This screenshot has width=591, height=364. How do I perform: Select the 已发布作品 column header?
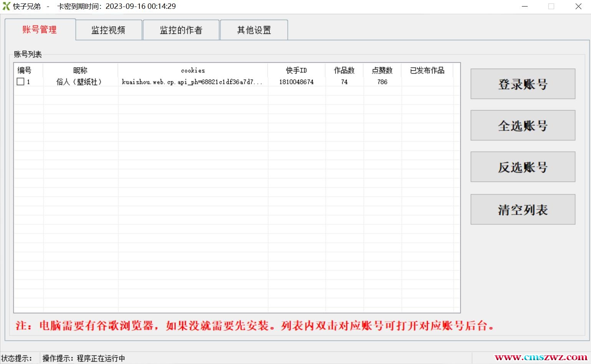tap(427, 70)
